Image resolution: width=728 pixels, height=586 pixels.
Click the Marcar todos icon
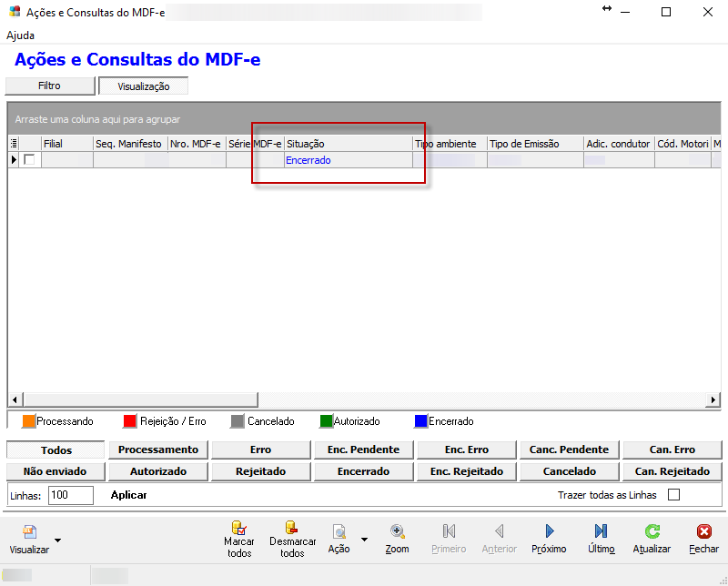click(x=239, y=529)
